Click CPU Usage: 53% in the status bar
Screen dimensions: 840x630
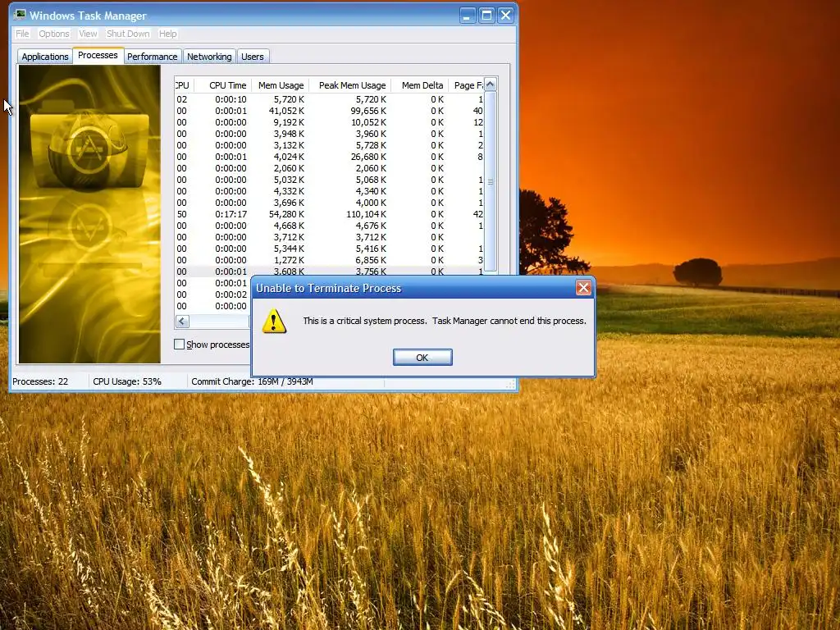click(127, 381)
